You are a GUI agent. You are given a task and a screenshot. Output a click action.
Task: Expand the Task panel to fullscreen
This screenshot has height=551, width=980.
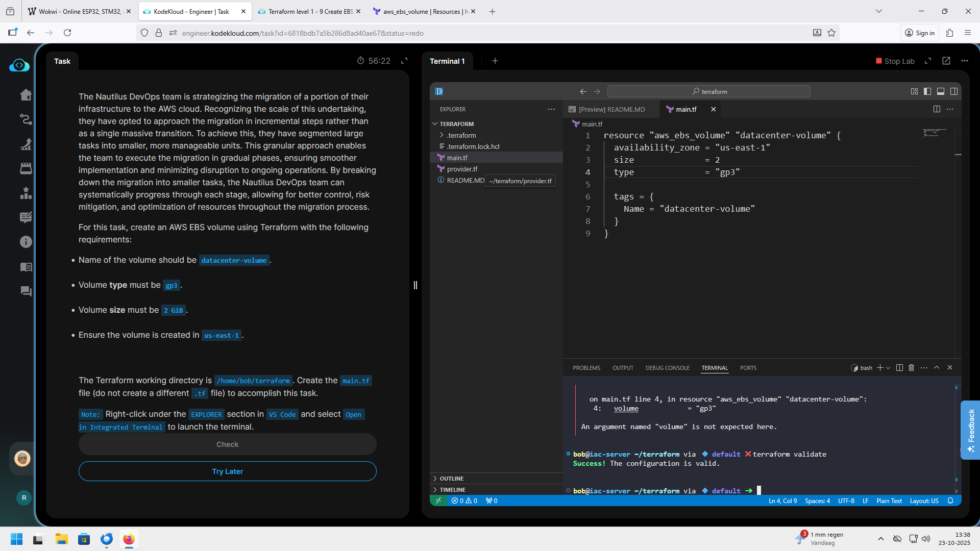404,61
